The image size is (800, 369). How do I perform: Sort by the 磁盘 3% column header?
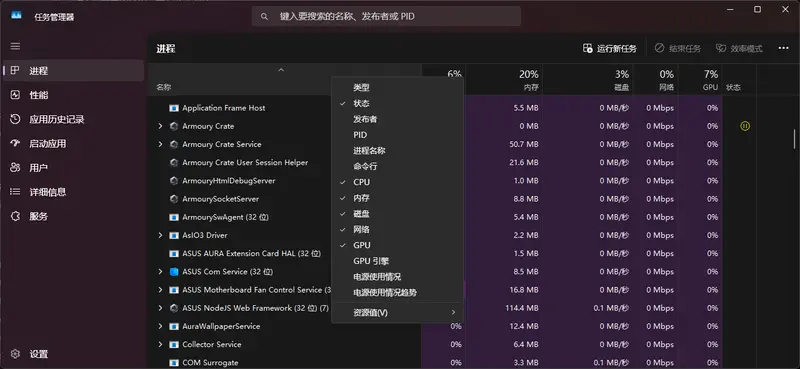pos(588,80)
